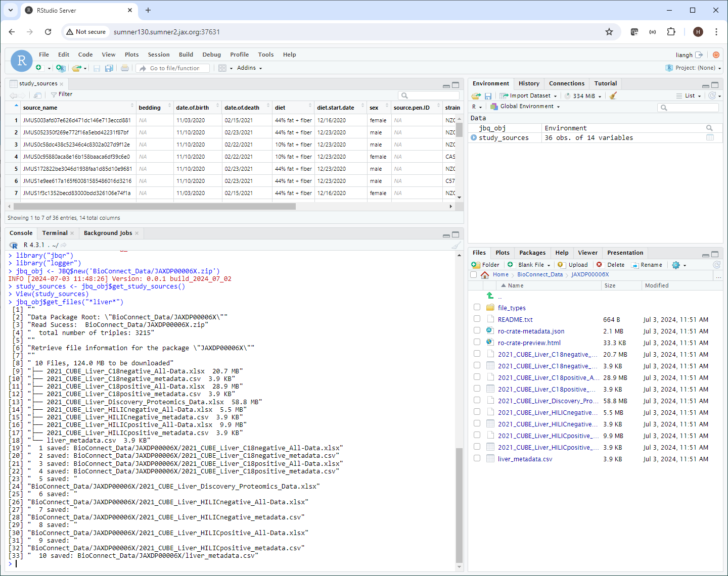Save the workspace using the disk icon
Image resolution: width=728 pixels, height=576 pixels.
488,95
